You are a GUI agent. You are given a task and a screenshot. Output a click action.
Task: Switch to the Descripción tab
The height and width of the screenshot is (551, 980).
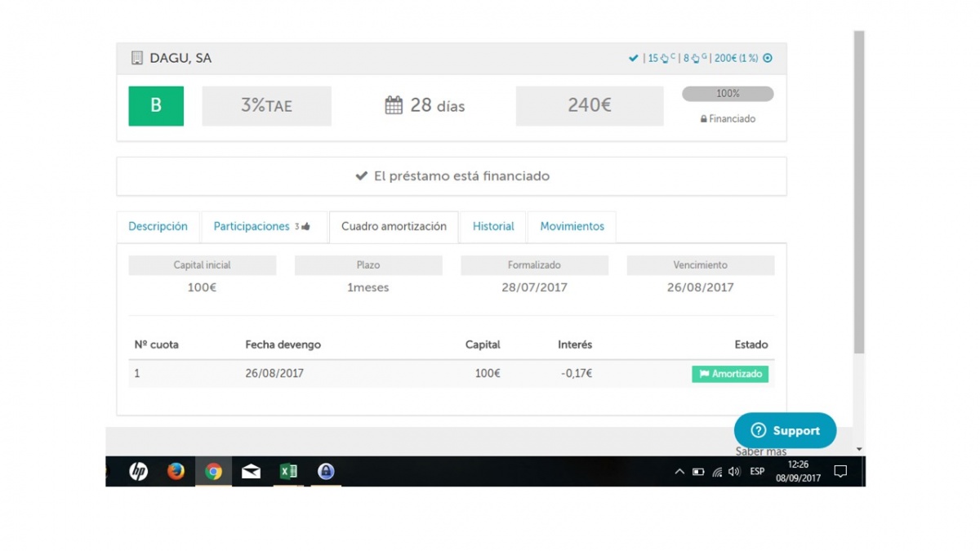(x=158, y=227)
